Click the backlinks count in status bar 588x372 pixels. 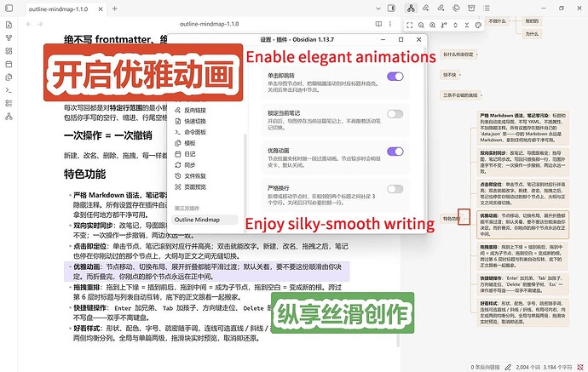[x=485, y=367]
